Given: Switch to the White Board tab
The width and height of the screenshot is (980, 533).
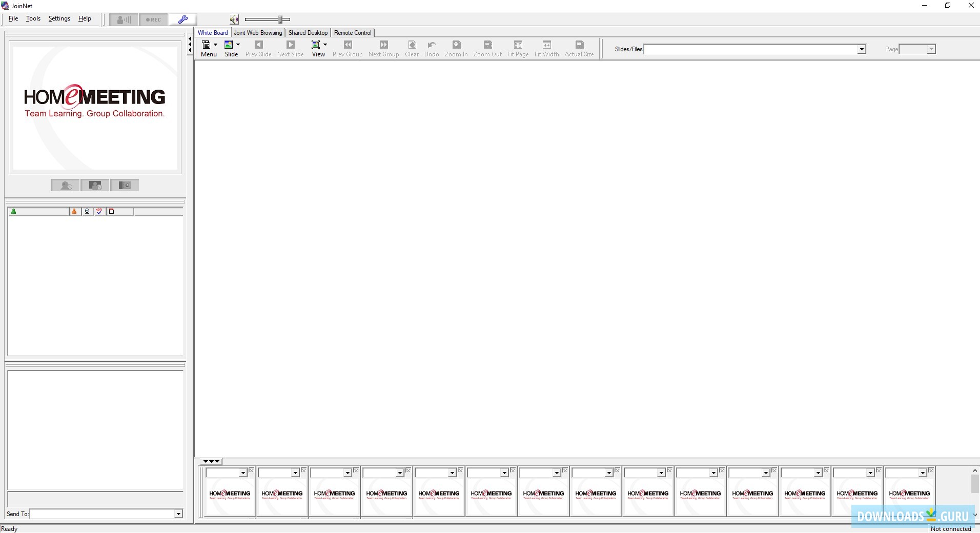Looking at the screenshot, I should pyautogui.click(x=213, y=32).
